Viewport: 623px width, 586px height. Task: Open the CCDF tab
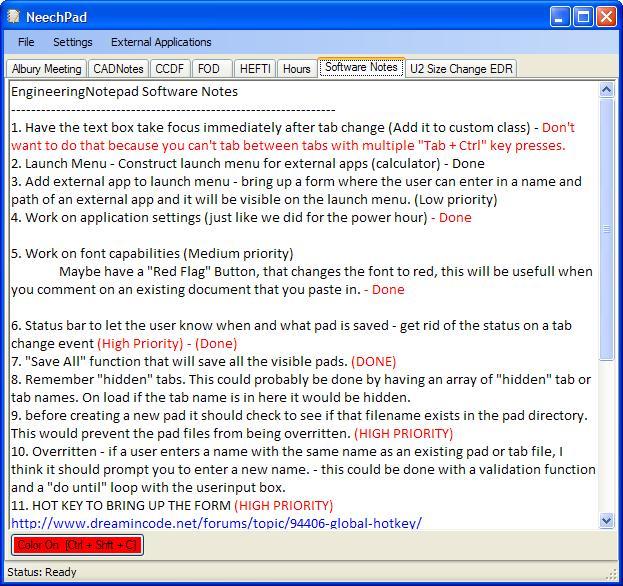(x=170, y=69)
